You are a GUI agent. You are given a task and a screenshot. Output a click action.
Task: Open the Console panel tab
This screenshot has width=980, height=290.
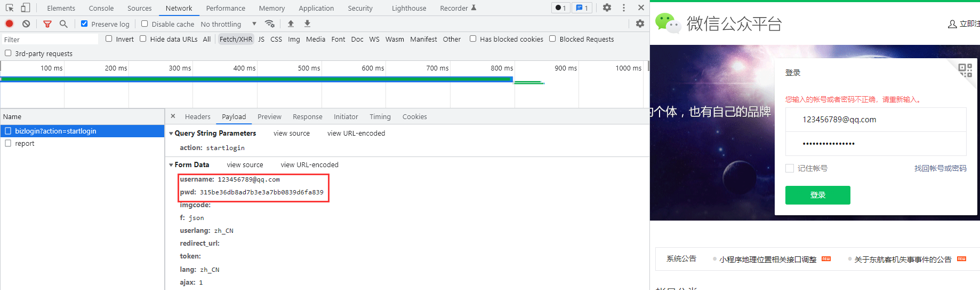tap(101, 8)
